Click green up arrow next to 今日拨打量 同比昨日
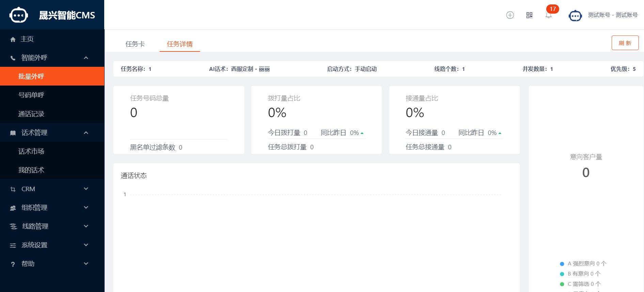The height and width of the screenshot is (292, 644). [362, 133]
